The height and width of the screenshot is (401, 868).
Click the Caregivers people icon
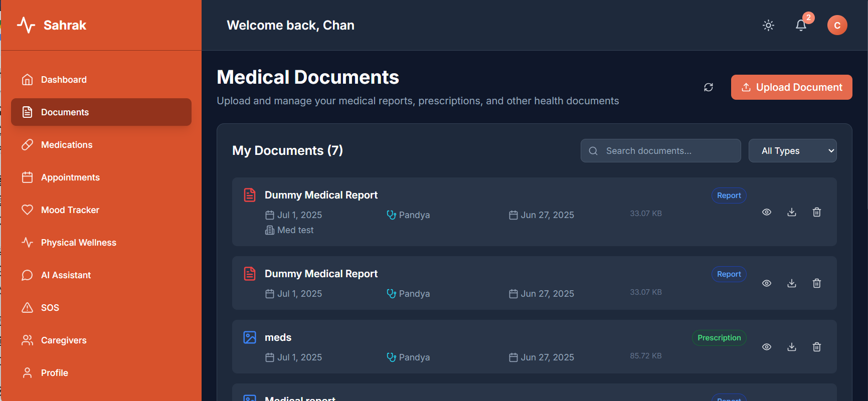pyautogui.click(x=28, y=340)
